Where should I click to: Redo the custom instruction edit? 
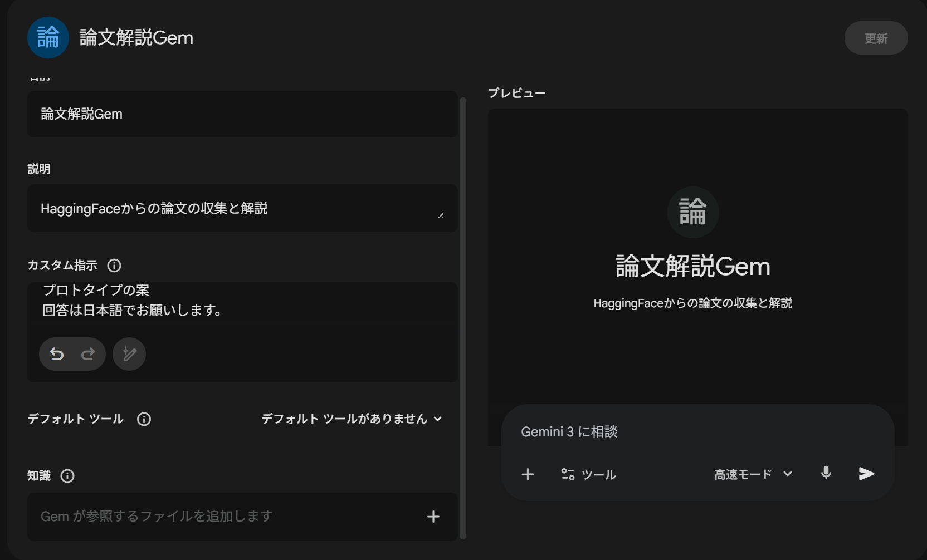pyautogui.click(x=88, y=354)
